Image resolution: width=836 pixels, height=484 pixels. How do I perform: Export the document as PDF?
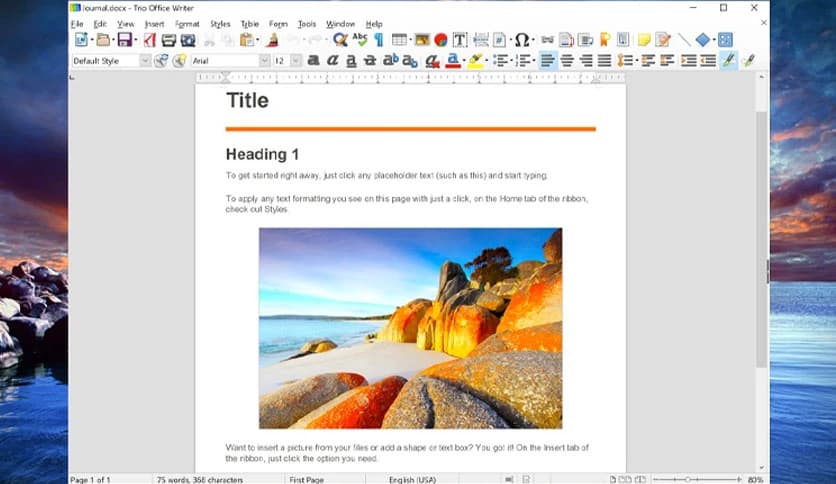pos(149,40)
